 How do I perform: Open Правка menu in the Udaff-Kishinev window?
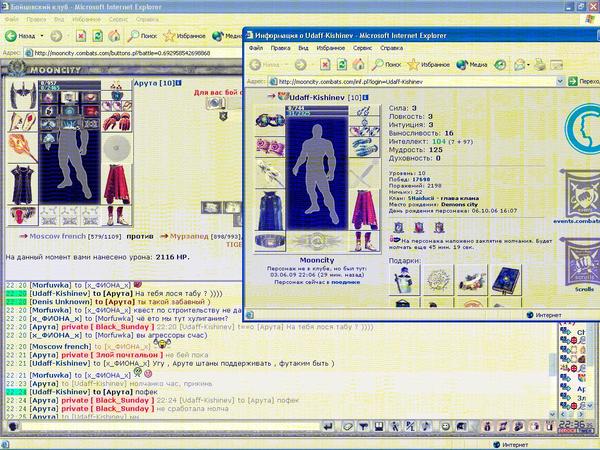point(280,48)
